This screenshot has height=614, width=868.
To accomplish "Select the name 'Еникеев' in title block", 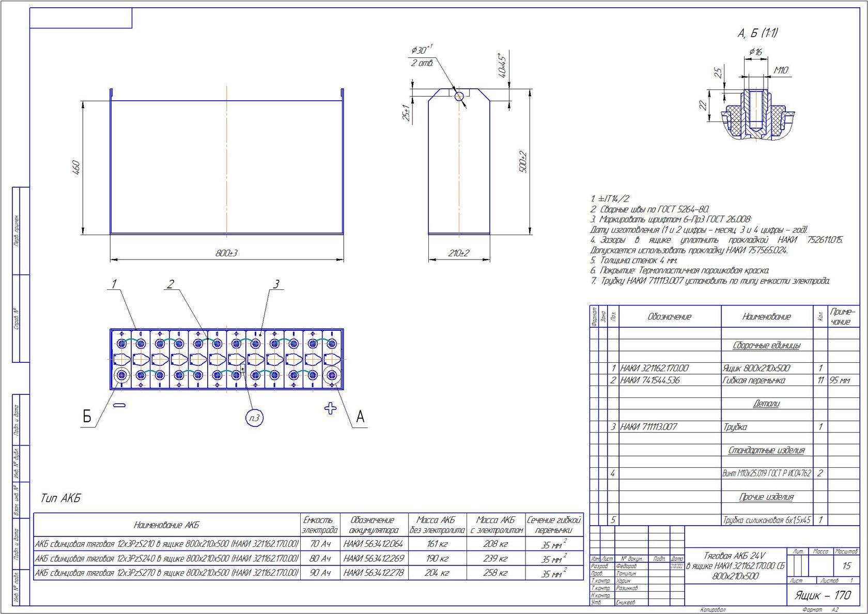I will 626,603.
